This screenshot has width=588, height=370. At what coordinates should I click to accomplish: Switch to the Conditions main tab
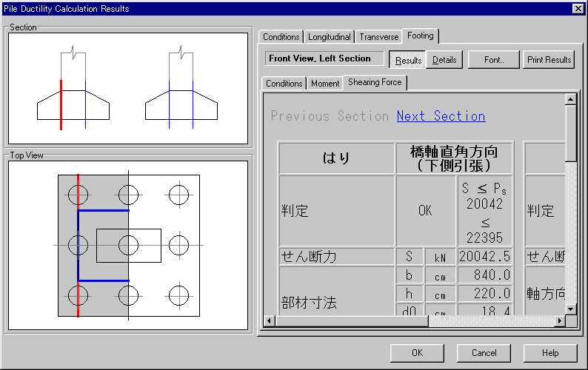click(x=281, y=37)
